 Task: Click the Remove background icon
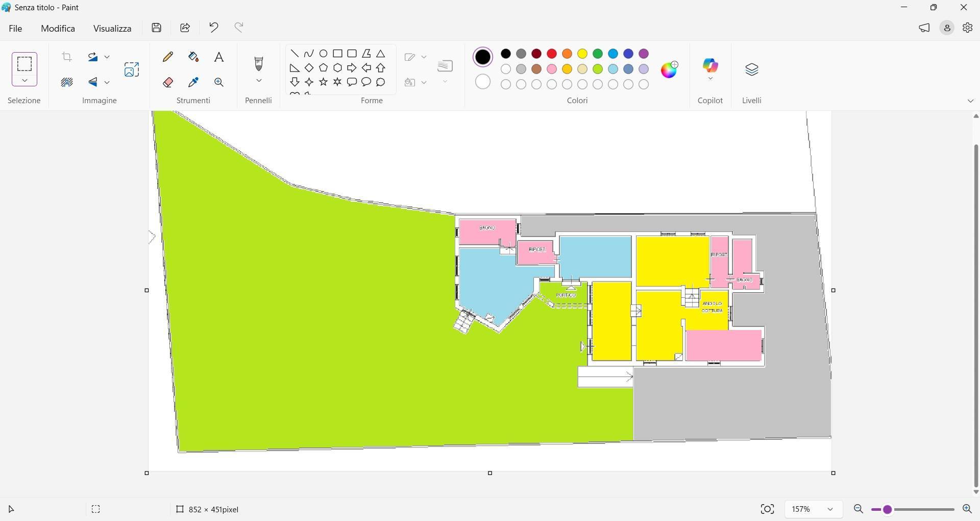tap(67, 82)
